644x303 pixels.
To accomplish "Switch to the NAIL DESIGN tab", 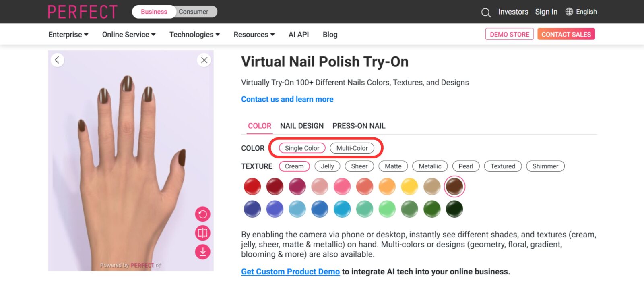I will tap(302, 126).
